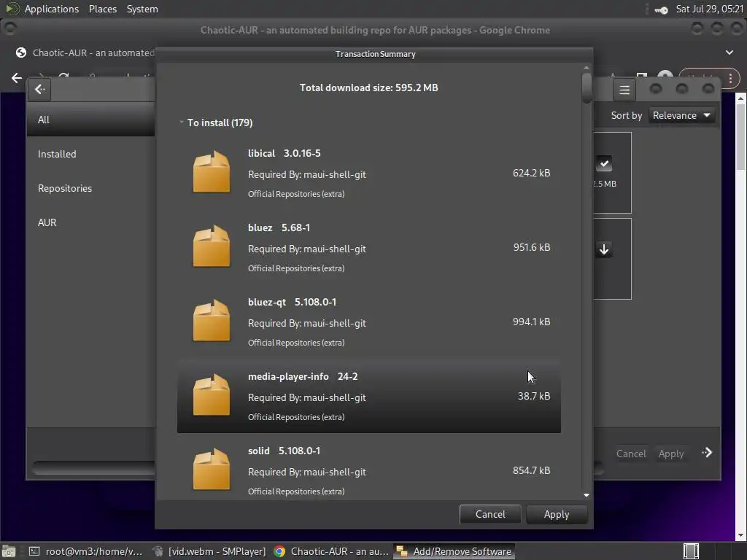Image resolution: width=747 pixels, height=560 pixels.
Task: Click Add/Remove Software taskbar entry
Action: (454, 551)
